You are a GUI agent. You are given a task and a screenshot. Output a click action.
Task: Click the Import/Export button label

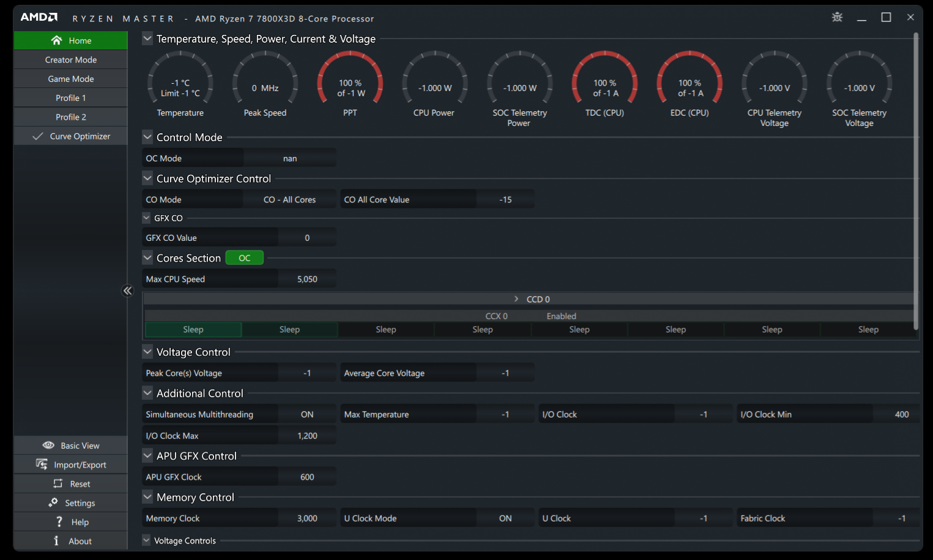(80, 465)
